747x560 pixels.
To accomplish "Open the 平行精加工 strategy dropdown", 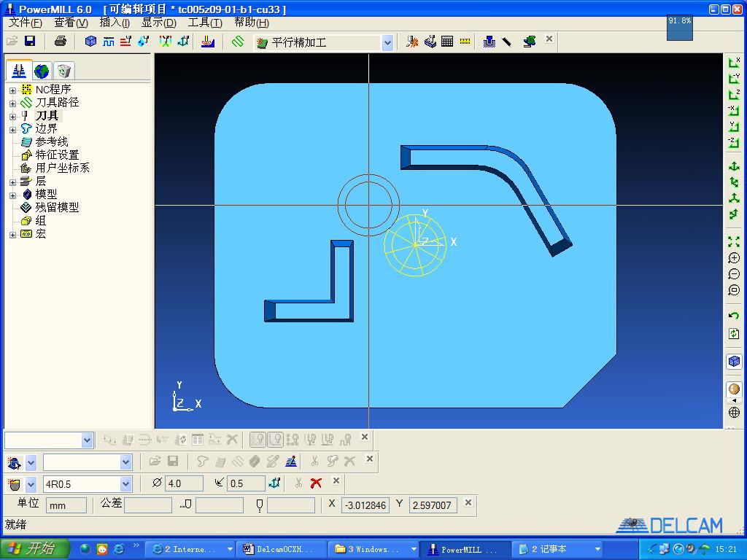I will tap(387, 43).
